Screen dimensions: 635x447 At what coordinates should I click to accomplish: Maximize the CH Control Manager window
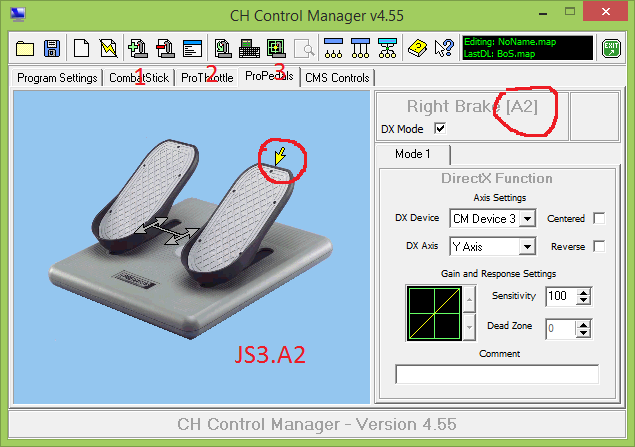(x=570, y=12)
